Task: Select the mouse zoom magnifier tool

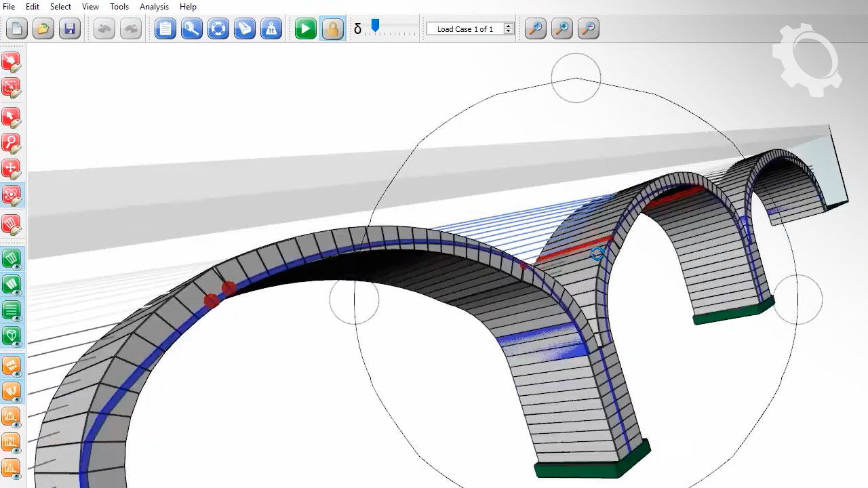Action: coord(12,143)
